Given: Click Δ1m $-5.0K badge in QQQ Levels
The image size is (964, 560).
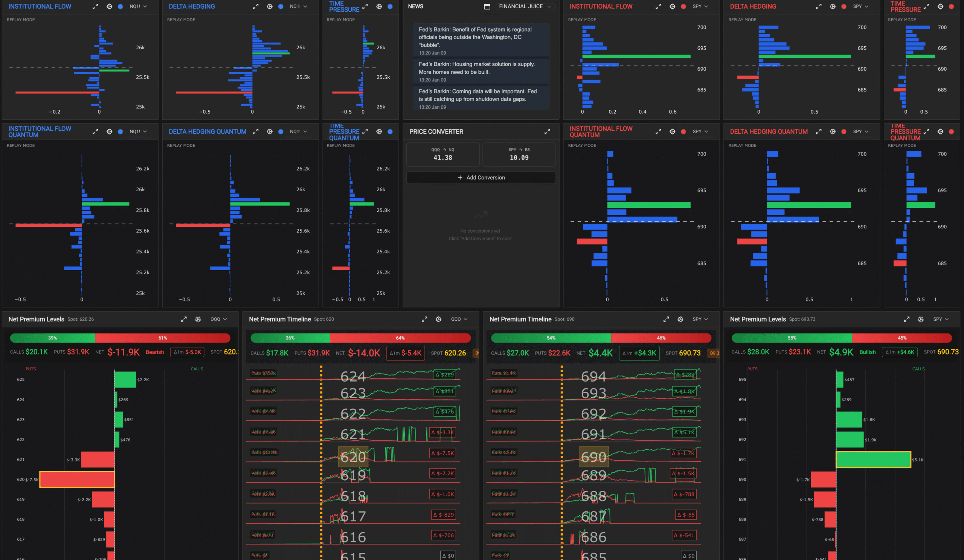Looking at the screenshot, I should tap(187, 352).
